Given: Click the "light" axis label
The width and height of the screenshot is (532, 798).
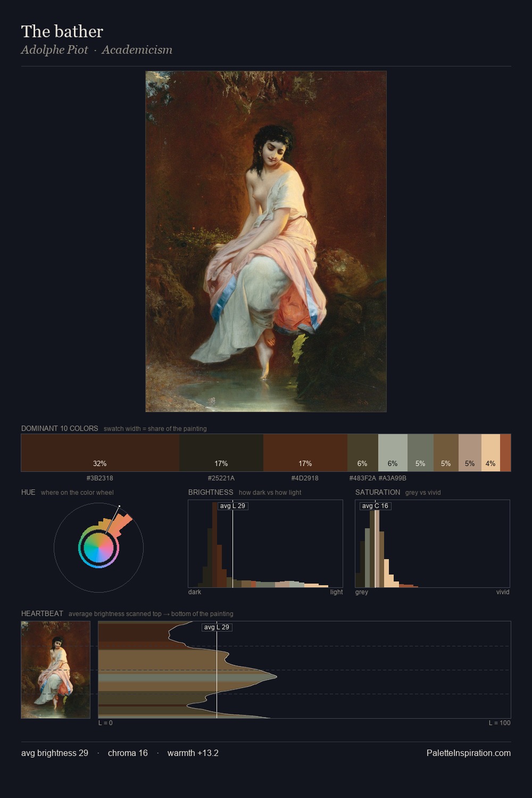Looking at the screenshot, I should (x=336, y=592).
